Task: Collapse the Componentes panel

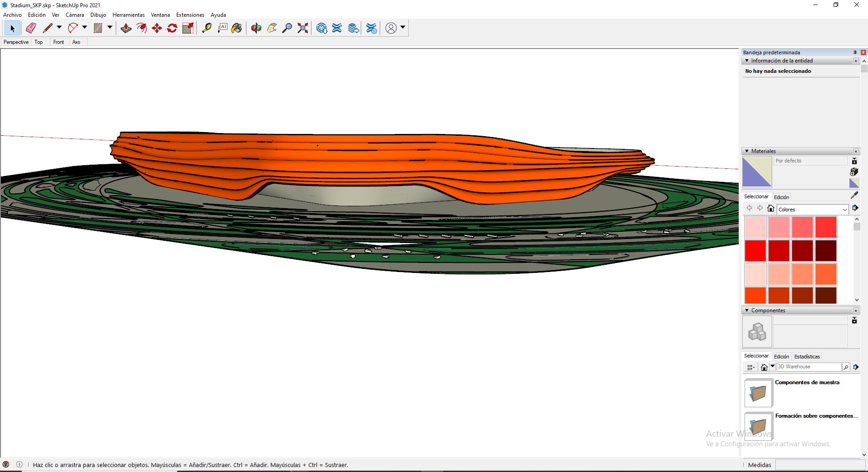Action: 747,310
